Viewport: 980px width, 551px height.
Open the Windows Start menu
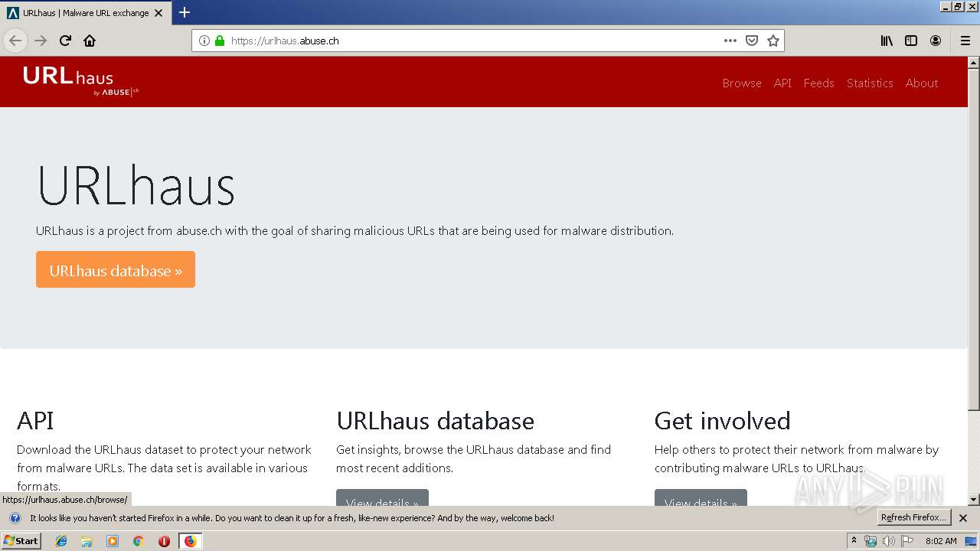tap(21, 540)
